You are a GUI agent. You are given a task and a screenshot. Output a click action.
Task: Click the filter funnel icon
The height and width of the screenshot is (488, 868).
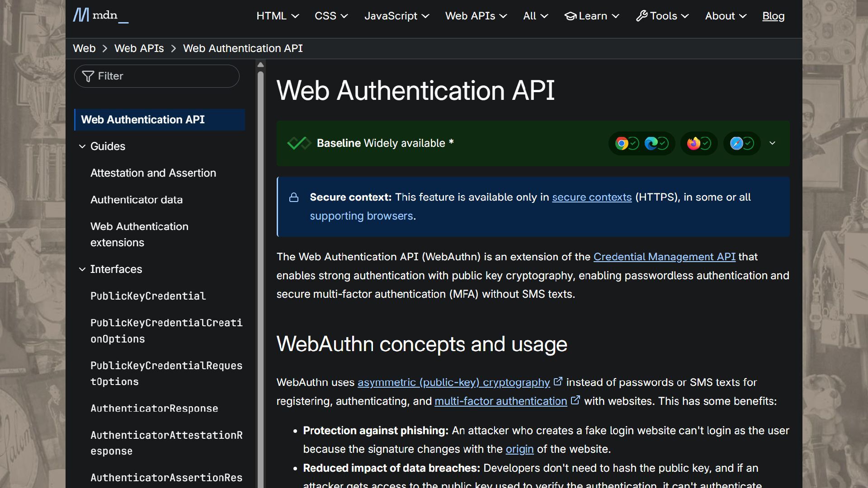[x=88, y=76]
